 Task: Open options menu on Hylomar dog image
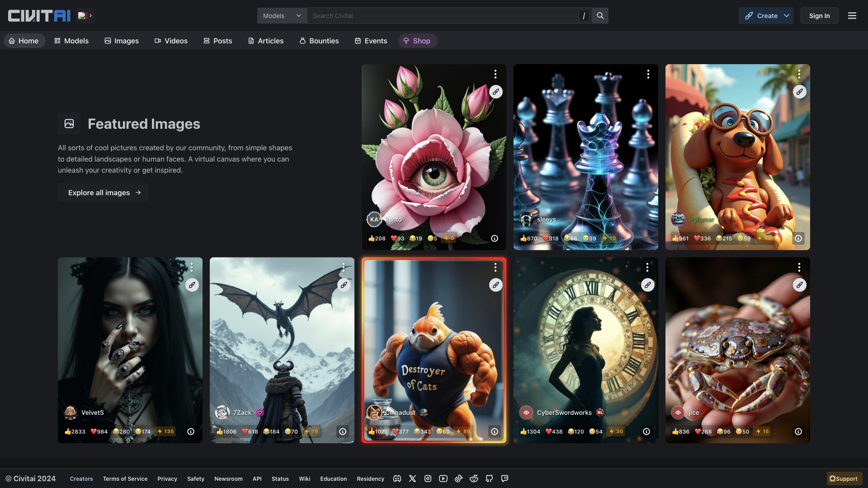coord(799,74)
